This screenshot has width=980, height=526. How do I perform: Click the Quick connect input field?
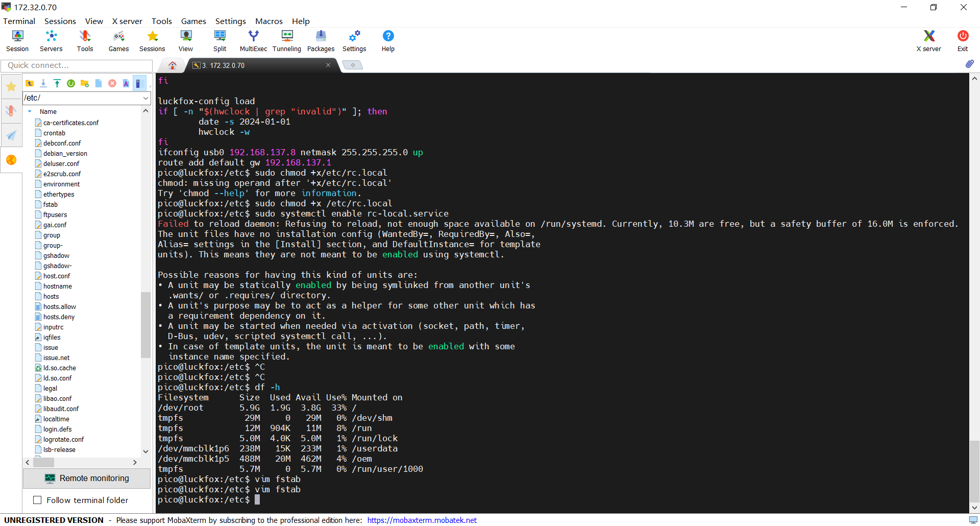click(77, 65)
